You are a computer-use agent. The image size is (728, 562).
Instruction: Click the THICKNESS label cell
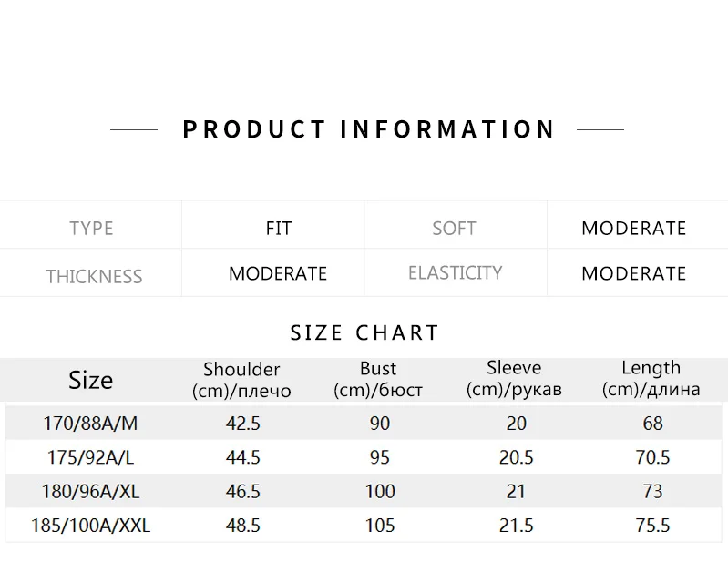point(94,276)
